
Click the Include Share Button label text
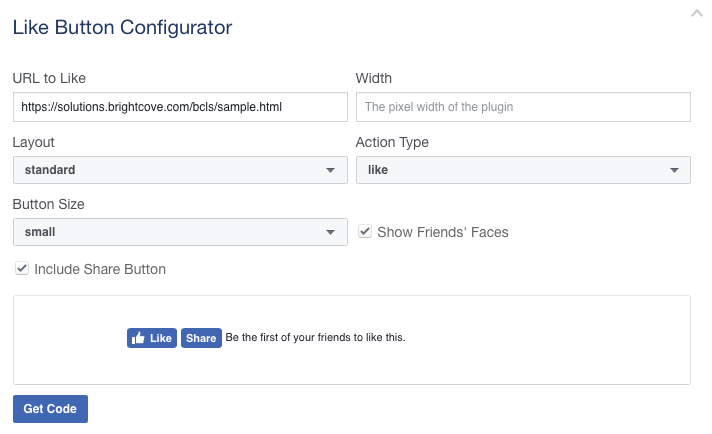[x=100, y=269]
